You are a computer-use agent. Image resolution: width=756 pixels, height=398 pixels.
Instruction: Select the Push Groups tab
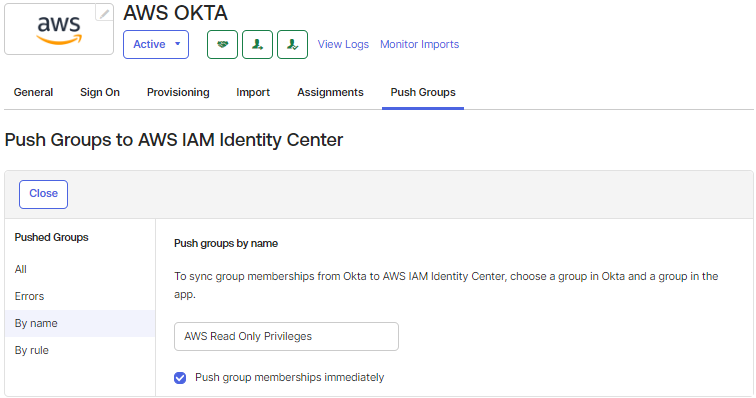coord(423,92)
